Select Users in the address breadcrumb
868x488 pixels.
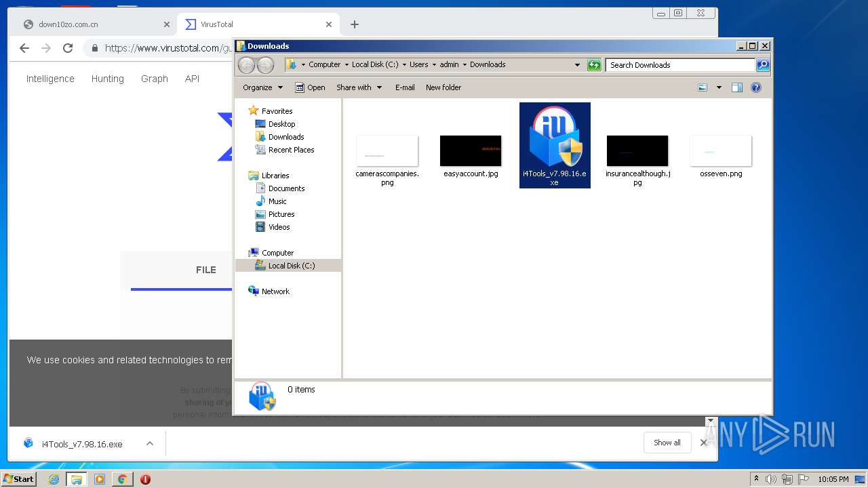(x=418, y=65)
